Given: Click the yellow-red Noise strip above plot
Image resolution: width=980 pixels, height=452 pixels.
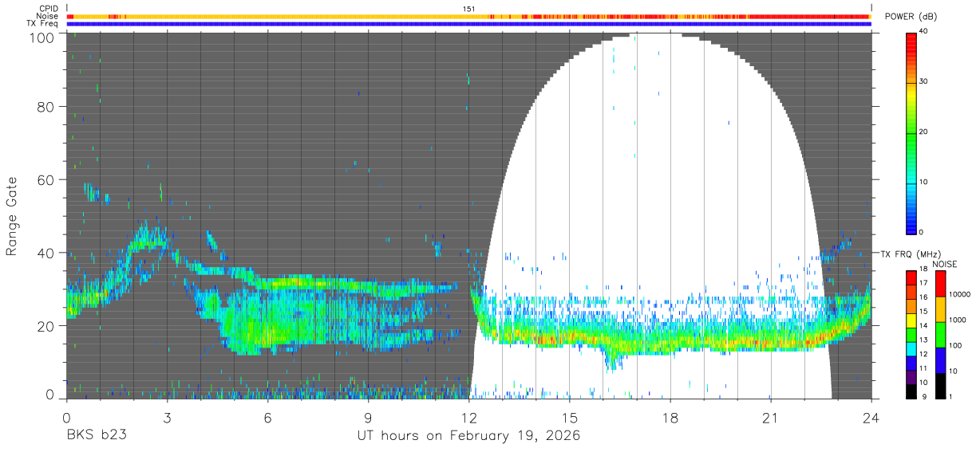Looking at the screenshot, I should [469, 16].
